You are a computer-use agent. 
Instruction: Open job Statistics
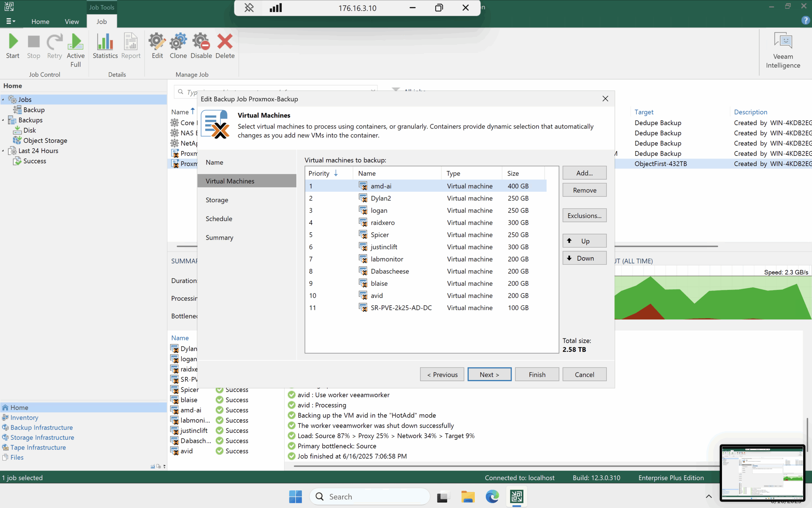click(x=105, y=46)
